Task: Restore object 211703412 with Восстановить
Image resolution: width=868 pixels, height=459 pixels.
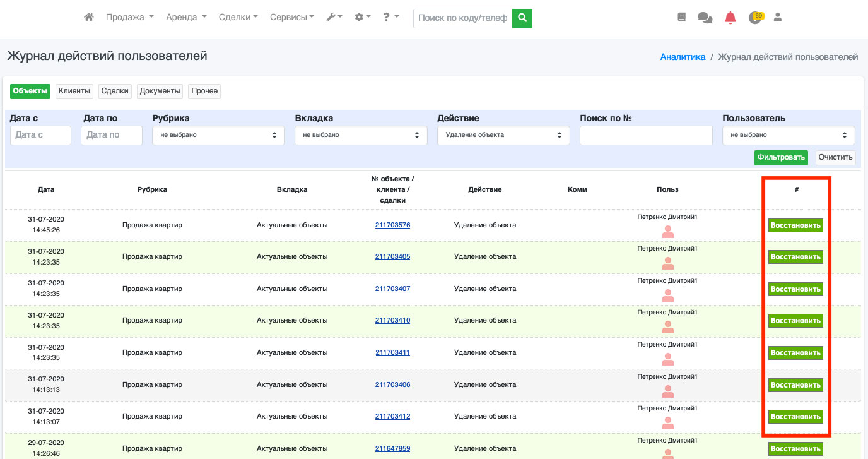Action: 795,417
